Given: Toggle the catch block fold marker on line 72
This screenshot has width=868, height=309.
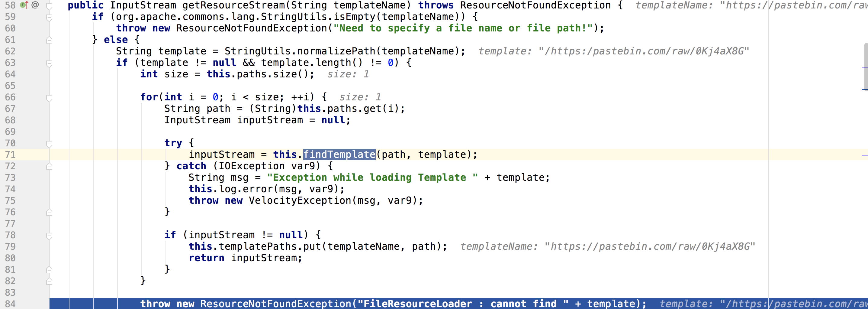Looking at the screenshot, I should point(49,167).
